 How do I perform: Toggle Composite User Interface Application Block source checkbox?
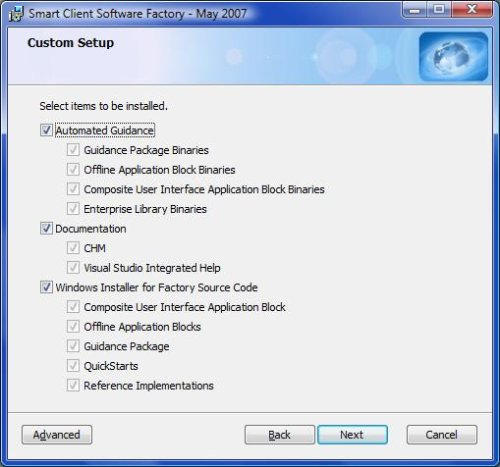coord(73,307)
